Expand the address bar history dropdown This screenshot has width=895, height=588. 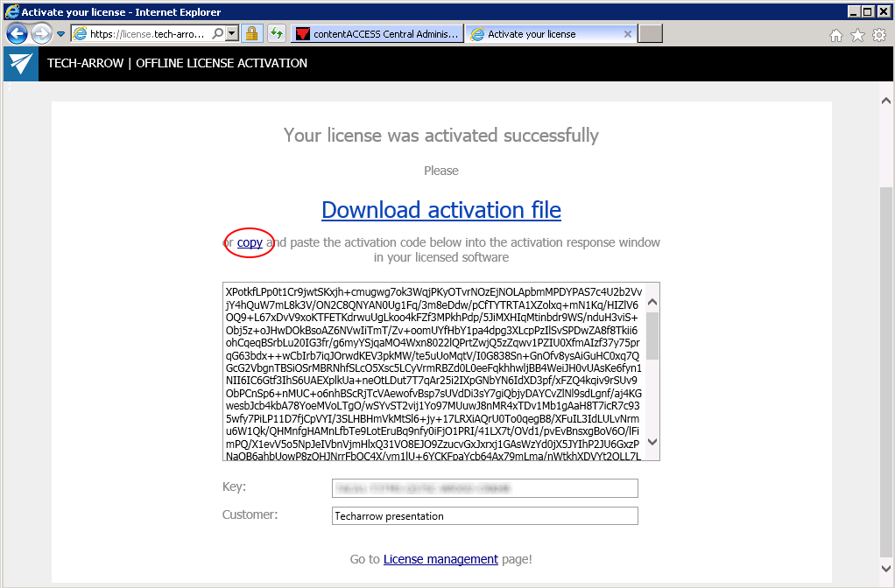coord(232,33)
